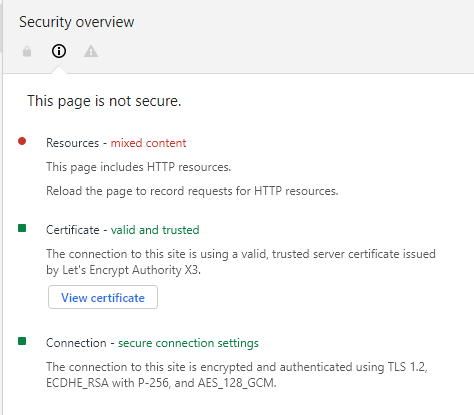Click the green square beside Certificate

[x=22, y=228]
